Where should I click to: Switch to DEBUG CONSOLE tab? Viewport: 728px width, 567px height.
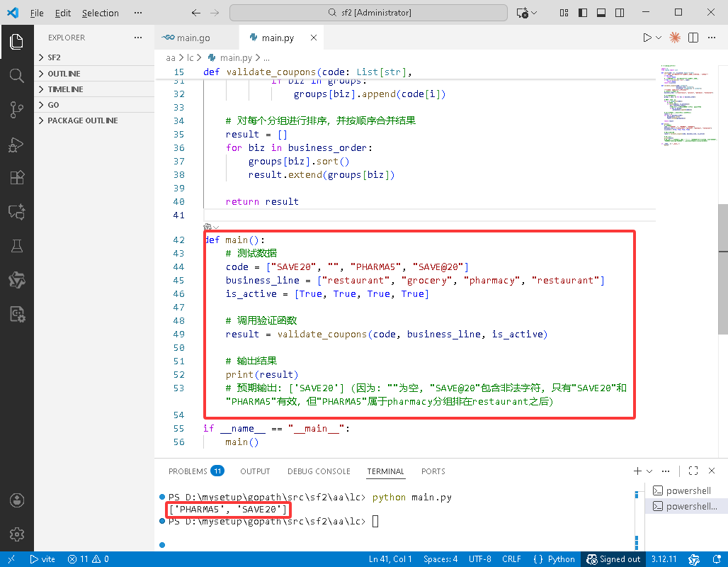pyautogui.click(x=319, y=471)
